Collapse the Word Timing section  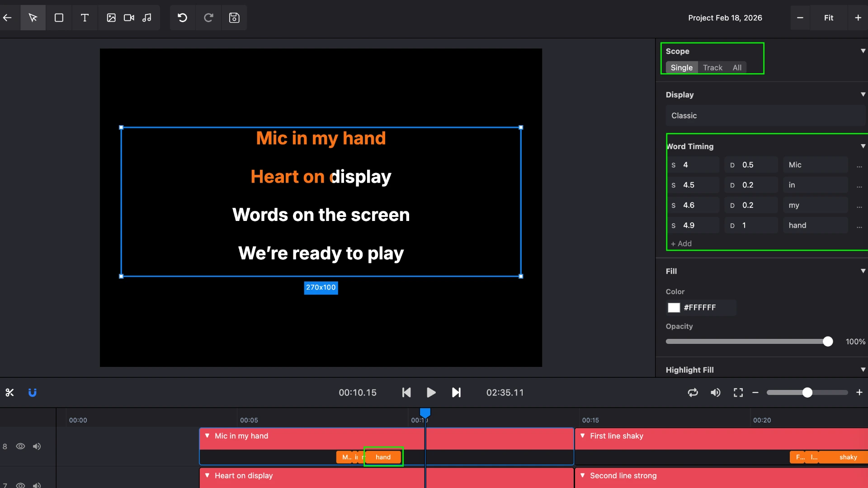point(863,146)
